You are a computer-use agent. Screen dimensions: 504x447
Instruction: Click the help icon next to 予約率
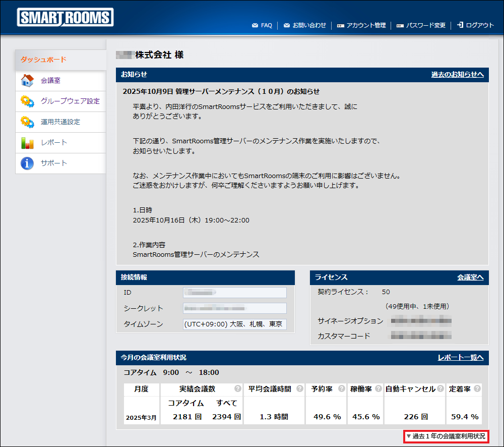[341, 389]
